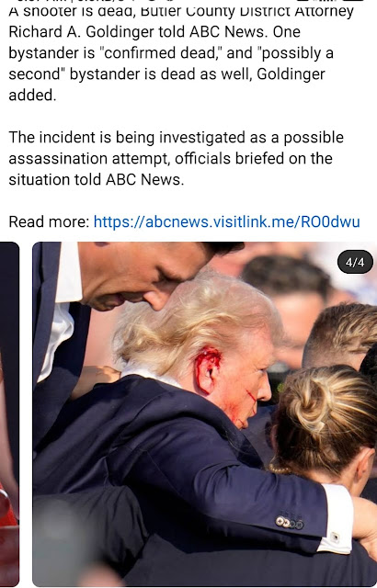This screenshot has width=377, height=588.
Task: Tap the leaning man's white collar in photo
Action: 68,272
